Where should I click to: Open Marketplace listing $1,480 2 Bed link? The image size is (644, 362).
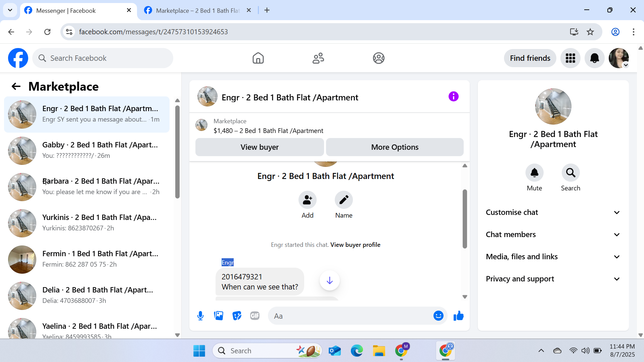268,131
